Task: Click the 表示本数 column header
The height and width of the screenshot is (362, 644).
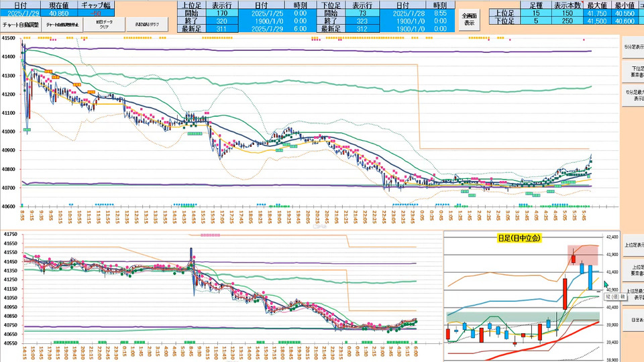Action: pyautogui.click(x=568, y=5)
